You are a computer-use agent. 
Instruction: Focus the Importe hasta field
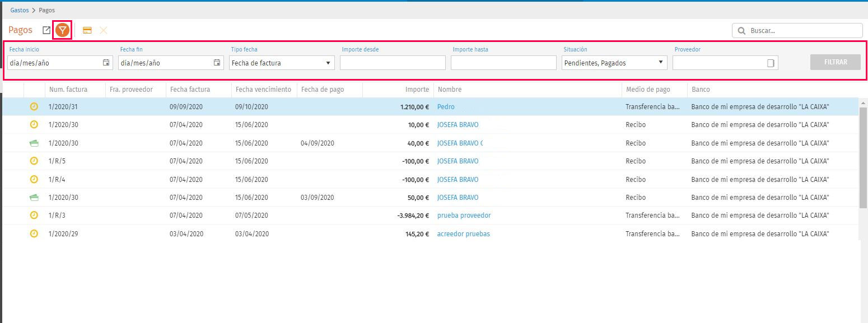(x=503, y=63)
